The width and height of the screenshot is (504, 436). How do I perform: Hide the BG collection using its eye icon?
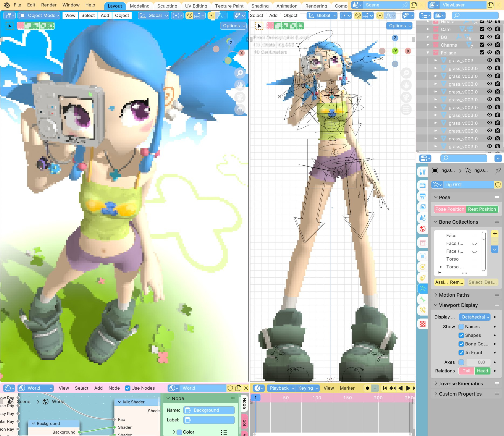pos(490,37)
